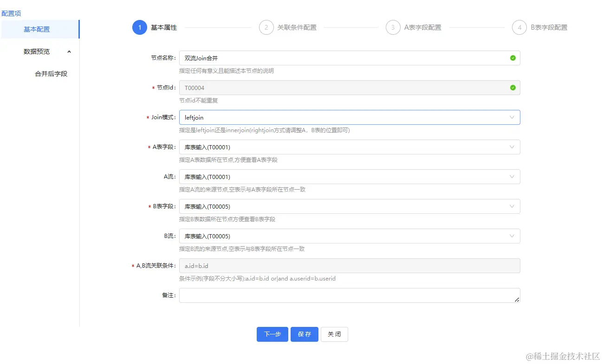Open the Join模式 dropdown showing leftjoin

pos(350,117)
